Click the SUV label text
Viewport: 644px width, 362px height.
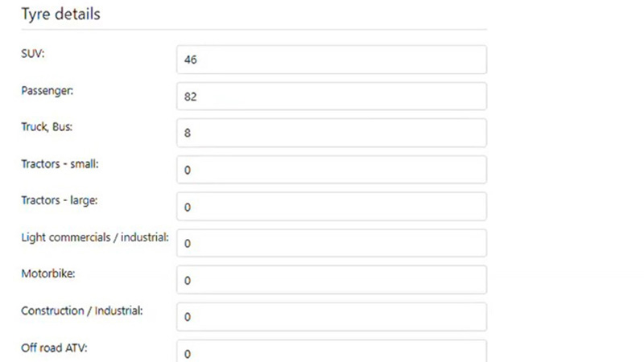(x=33, y=53)
